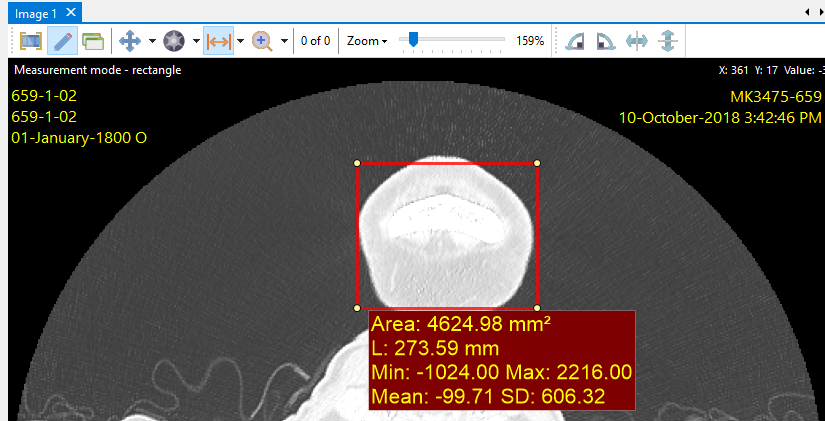Click the top-left handle of red rectangle
Image resolution: width=825 pixels, height=421 pixels.
(357, 162)
